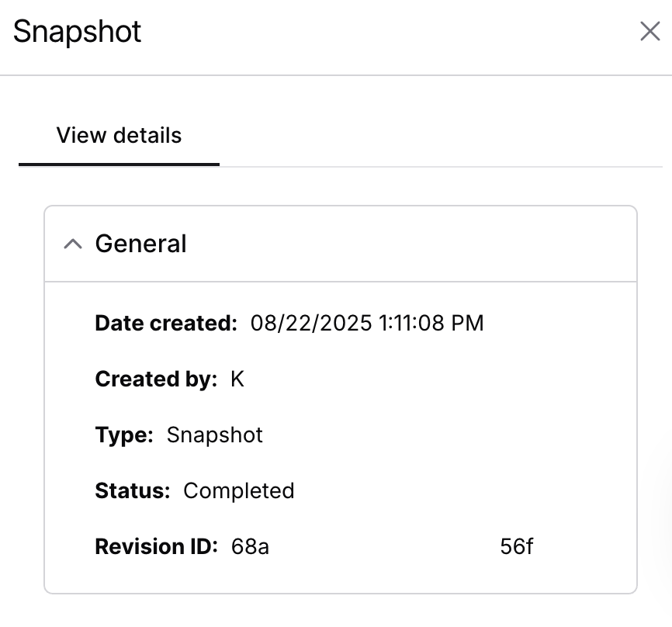Click the Status label
Image resolution: width=672 pixels, height=627 pixels.
132,491
